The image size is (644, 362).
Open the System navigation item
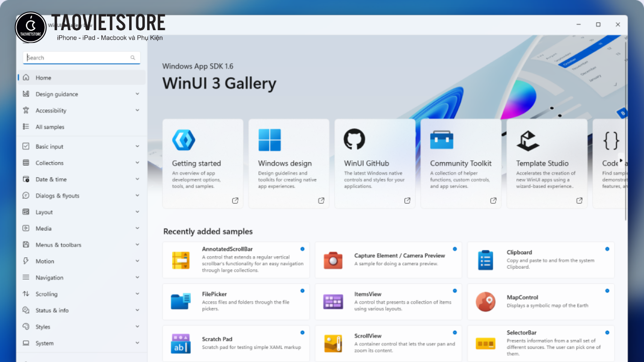(82, 343)
